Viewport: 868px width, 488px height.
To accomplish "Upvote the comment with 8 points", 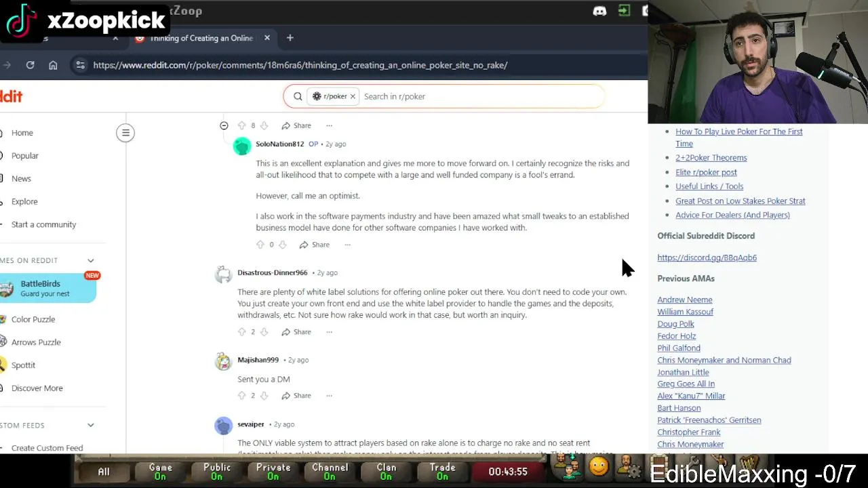I will pyautogui.click(x=241, y=125).
